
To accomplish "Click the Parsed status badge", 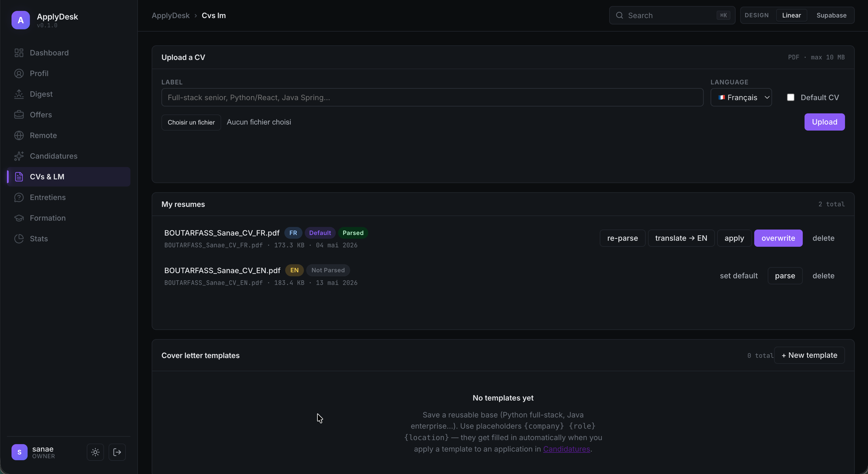I will pos(353,233).
